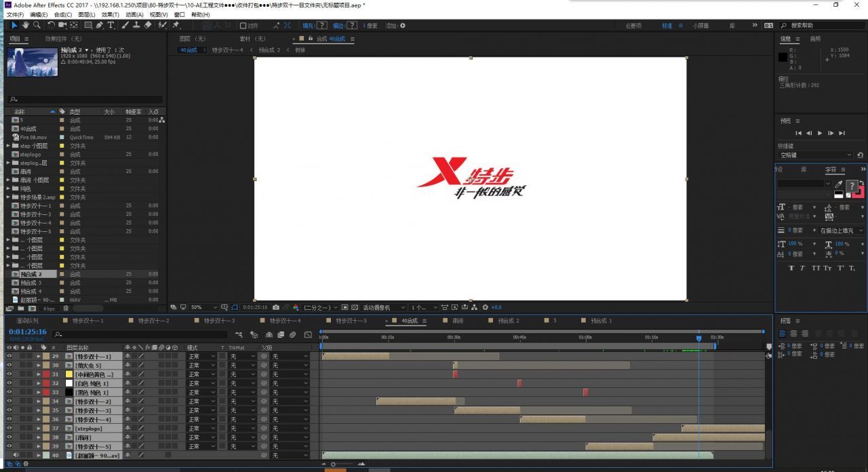Screen dimensions: 868x472
Task: Hide layer 31 中间色黄色 with eye icon
Action: pos(9,374)
